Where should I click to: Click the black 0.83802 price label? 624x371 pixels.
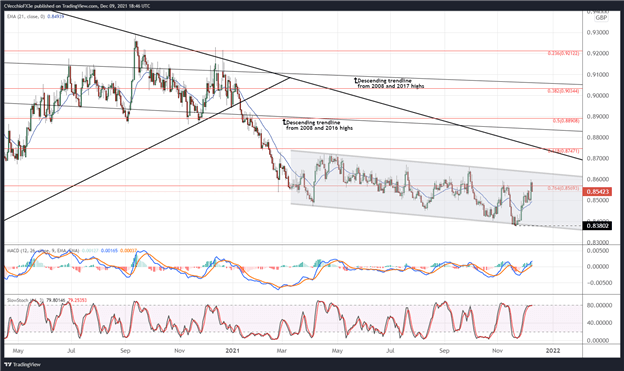[597, 226]
